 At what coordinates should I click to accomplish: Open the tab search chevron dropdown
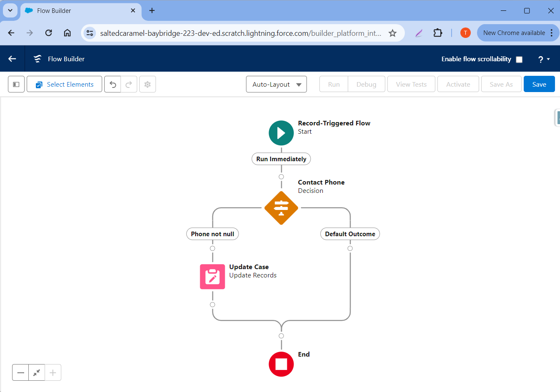coord(10,10)
